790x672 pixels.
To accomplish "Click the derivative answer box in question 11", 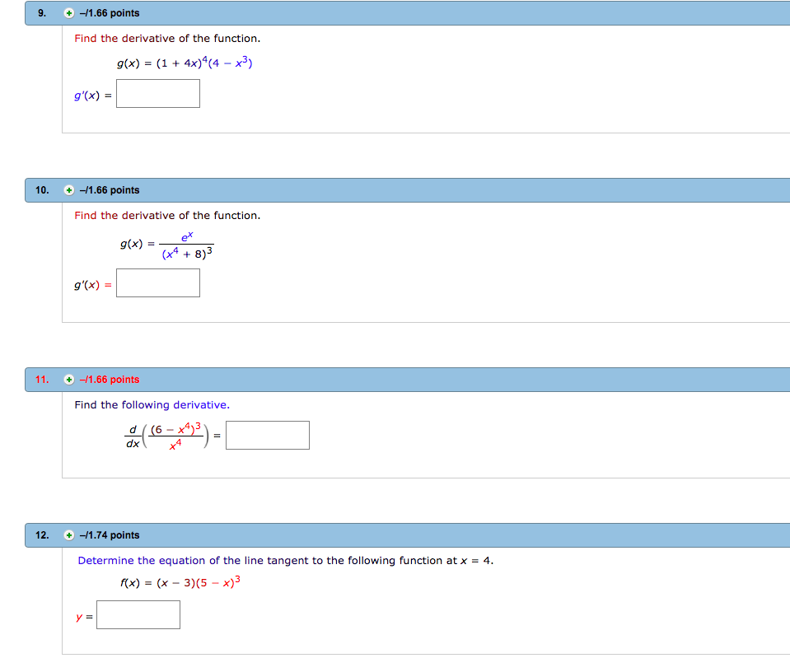I will click(x=267, y=435).
